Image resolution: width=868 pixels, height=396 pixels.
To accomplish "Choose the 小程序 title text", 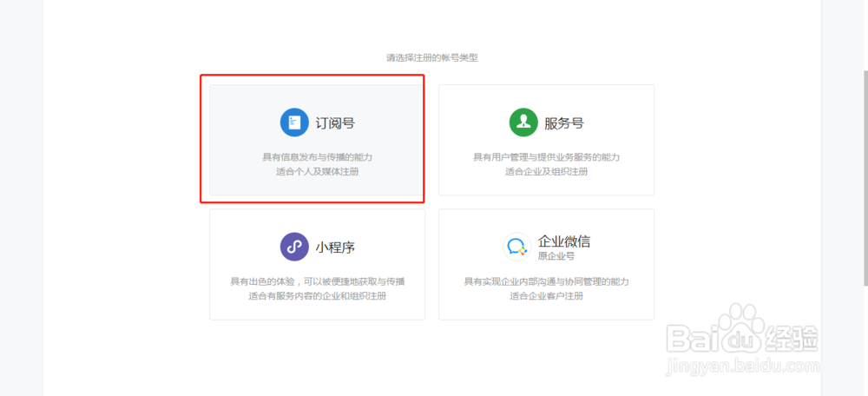I will (x=335, y=247).
